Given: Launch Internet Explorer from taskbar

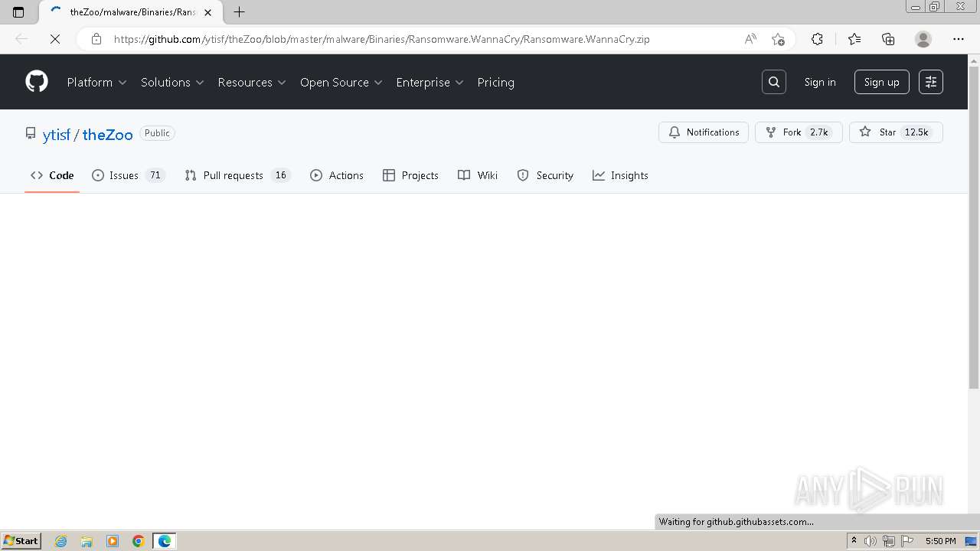Looking at the screenshot, I should tap(60, 541).
